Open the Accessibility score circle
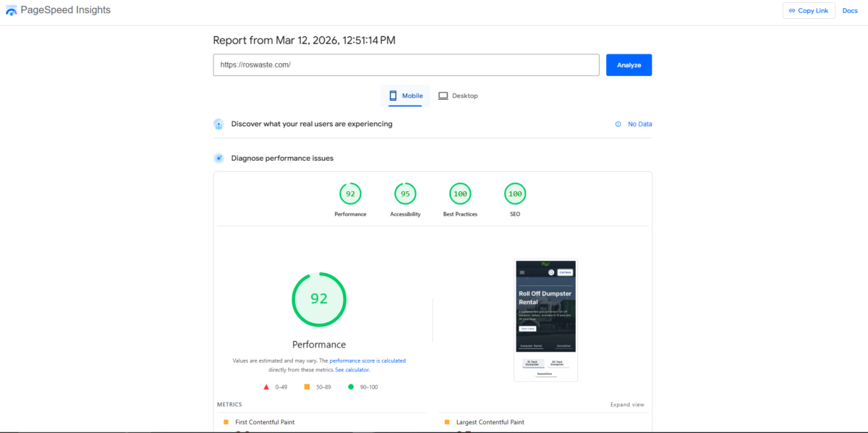This screenshot has width=868, height=433. tap(405, 193)
